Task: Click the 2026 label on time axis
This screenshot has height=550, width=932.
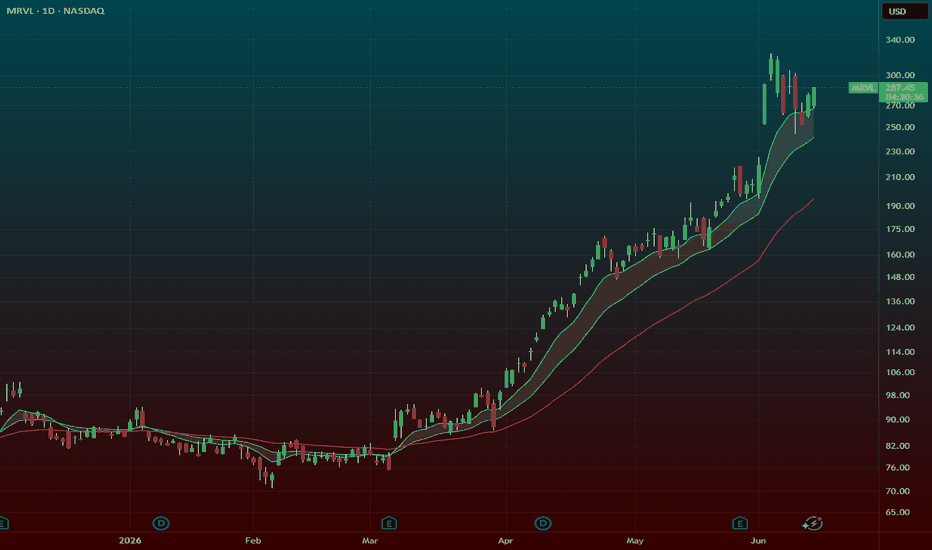Action: (x=130, y=540)
